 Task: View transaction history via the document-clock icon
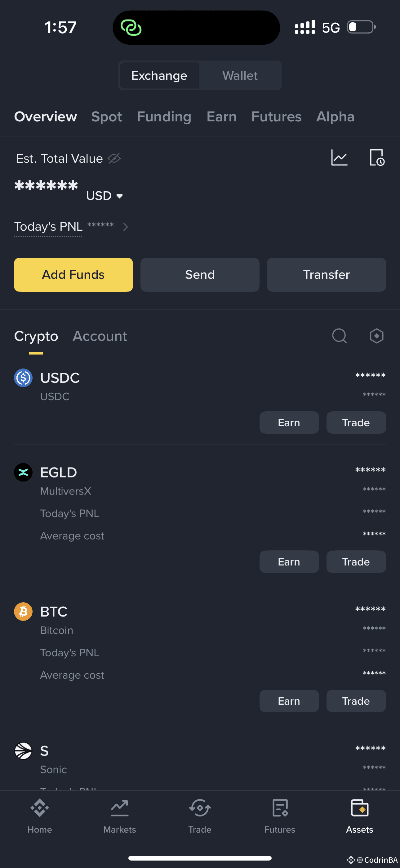pyautogui.click(x=377, y=157)
